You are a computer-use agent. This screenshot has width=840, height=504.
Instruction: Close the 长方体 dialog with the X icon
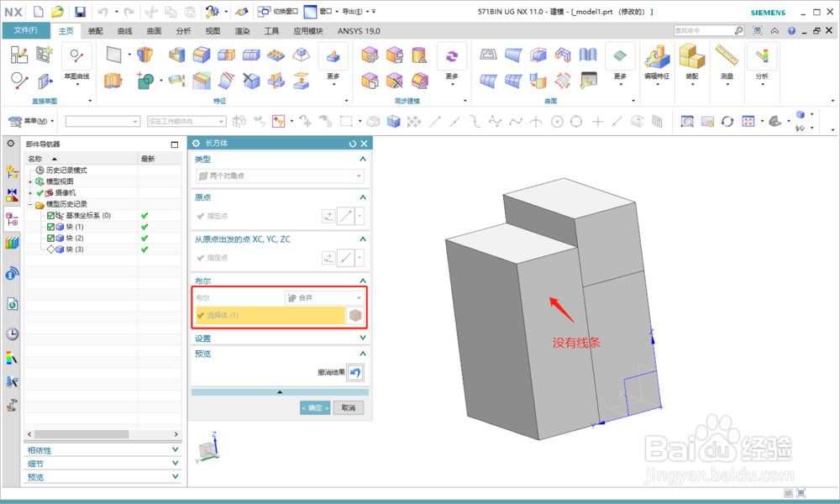(365, 144)
